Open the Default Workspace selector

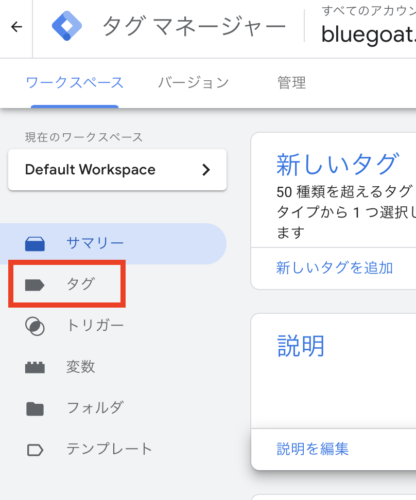coord(117,170)
